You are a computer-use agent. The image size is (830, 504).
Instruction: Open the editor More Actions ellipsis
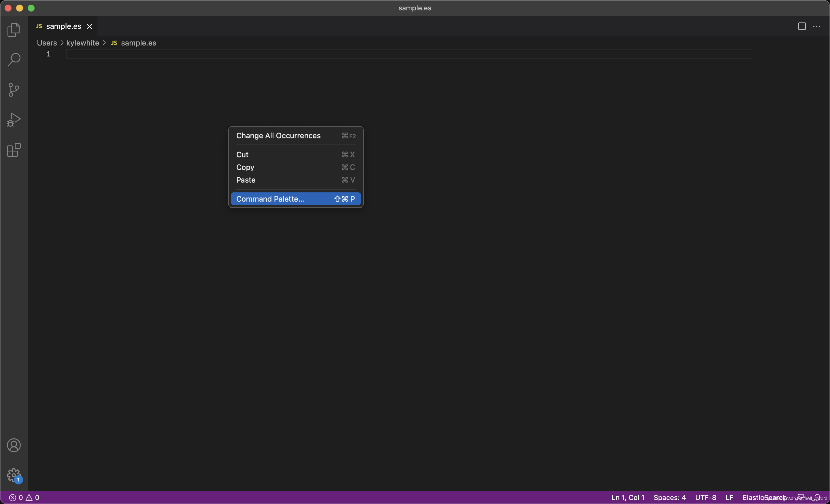coord(817,26)
